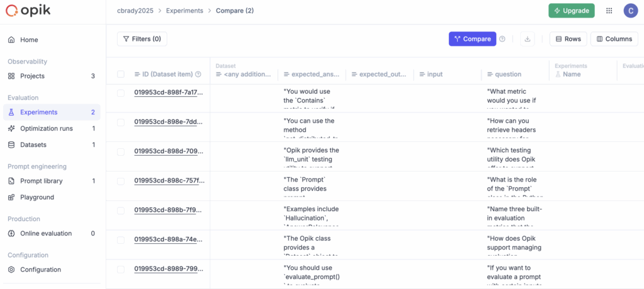The width and height of the screenshot is (644, 289).
Task: Open the Rows height dropdown
Action: tap(568, 39)
